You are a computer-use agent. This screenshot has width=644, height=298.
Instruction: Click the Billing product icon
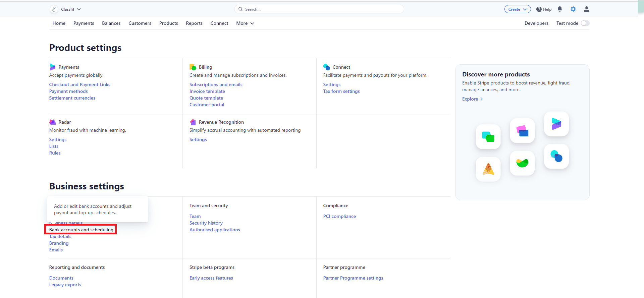point(193,67)
